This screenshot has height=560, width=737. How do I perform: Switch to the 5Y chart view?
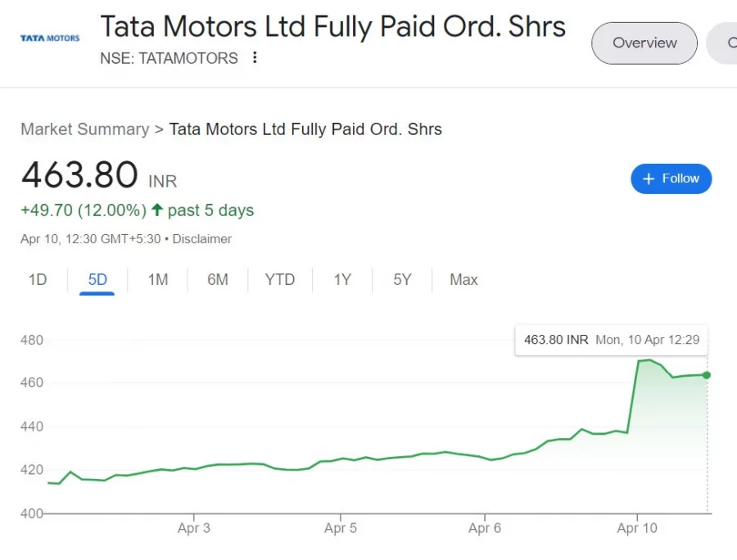click(402, 279)
